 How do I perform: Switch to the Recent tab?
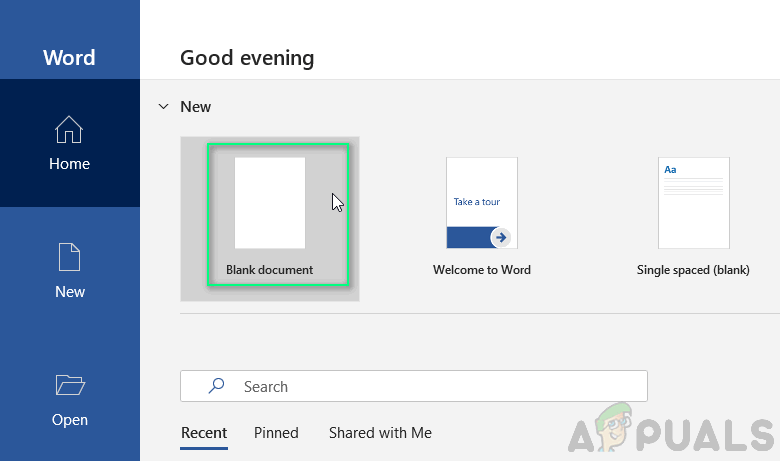[x=204, y=433]
